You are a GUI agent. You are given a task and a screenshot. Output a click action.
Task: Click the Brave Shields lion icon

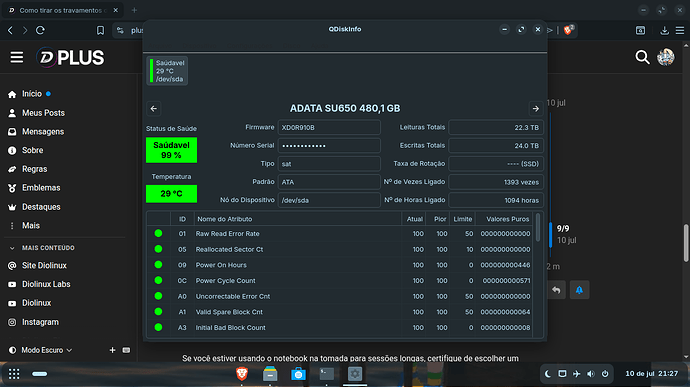(568, 30)
